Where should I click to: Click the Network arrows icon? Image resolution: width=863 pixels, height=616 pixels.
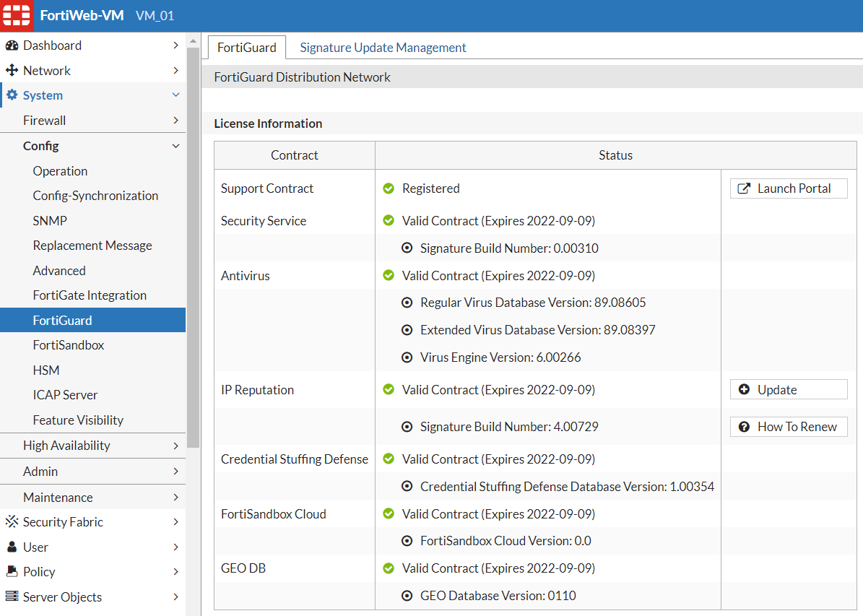tap(12, 71)
